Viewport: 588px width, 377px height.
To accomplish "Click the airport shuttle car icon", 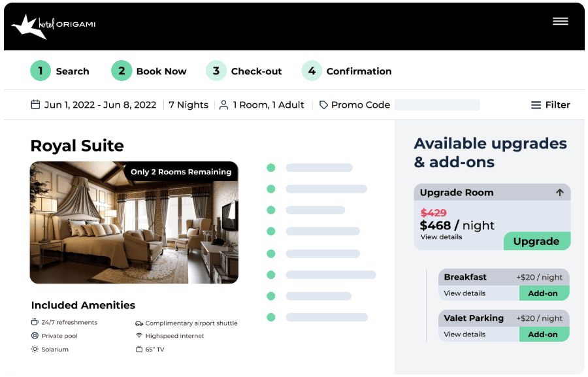I will (139, 323).
